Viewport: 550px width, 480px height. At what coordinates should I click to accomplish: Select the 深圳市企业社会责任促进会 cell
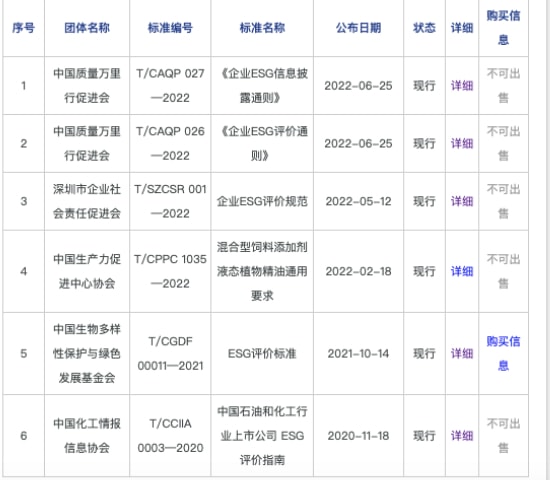[x=87, y=201]
